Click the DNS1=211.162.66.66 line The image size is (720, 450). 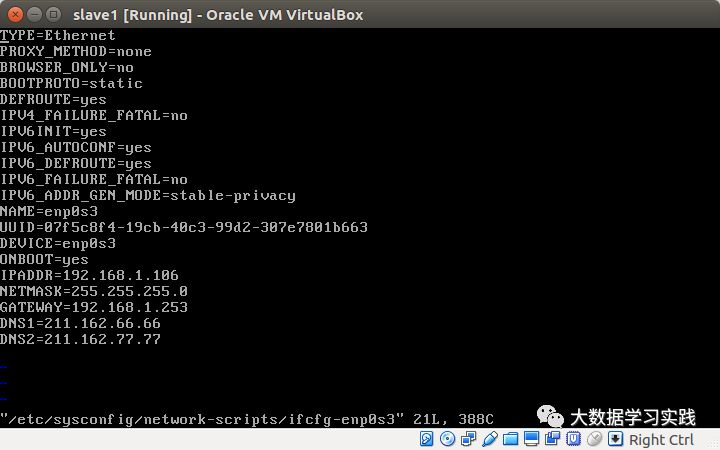tap(80, 324)
